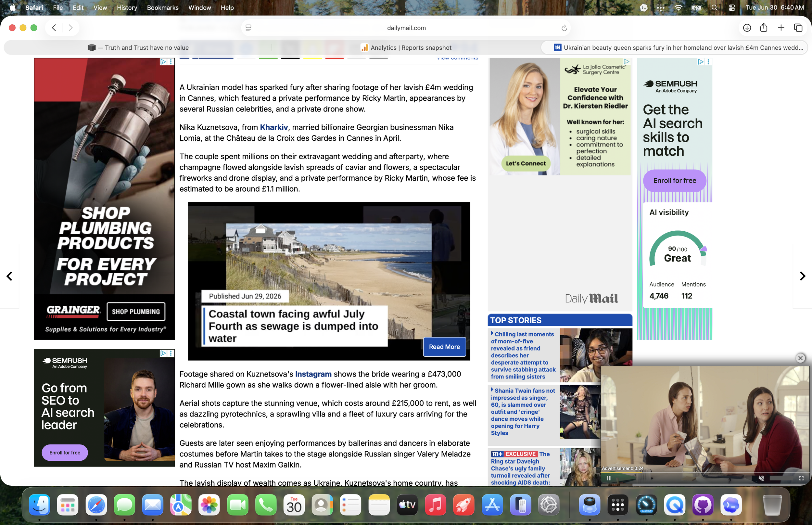
Task: Click Let's Connect on the La Jolla ad
Action: pyautogui.click(x=526, y=164)
